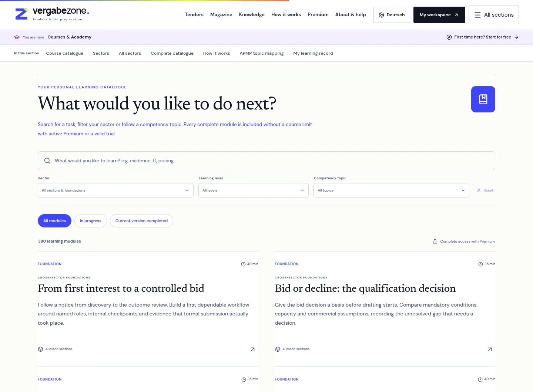Click the blue bookmark book icon

483,99
